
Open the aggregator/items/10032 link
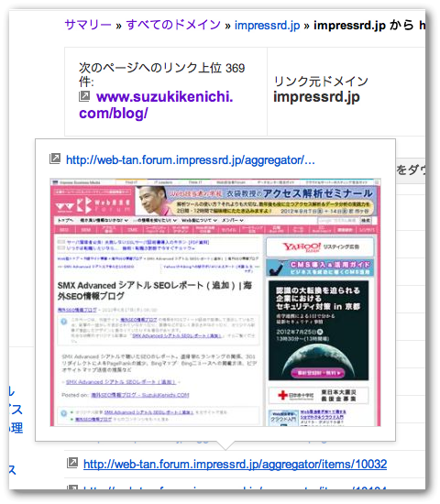coord(235,465)
